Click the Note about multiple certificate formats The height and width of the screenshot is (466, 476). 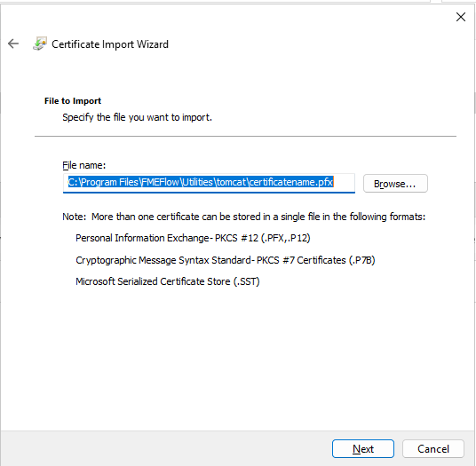(x=243, y=217)
